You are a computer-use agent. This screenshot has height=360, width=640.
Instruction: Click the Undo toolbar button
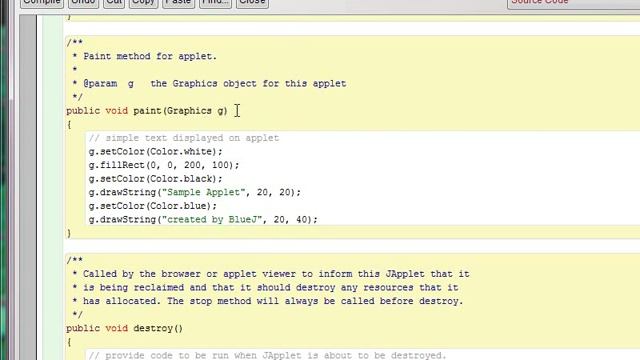coord(83,3)
